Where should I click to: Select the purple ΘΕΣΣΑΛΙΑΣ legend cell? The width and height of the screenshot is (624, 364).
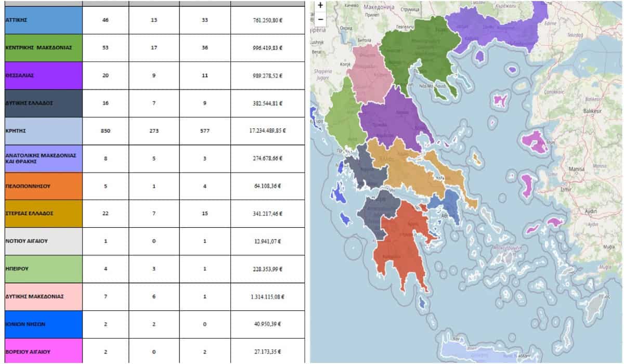pyautogui.click(x=42, y=75)
